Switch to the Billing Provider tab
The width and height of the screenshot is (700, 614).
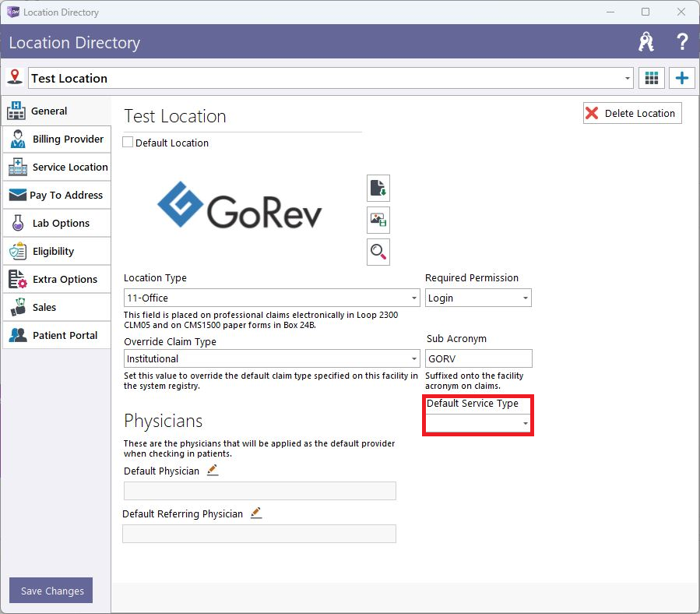(x=57, y=139)
